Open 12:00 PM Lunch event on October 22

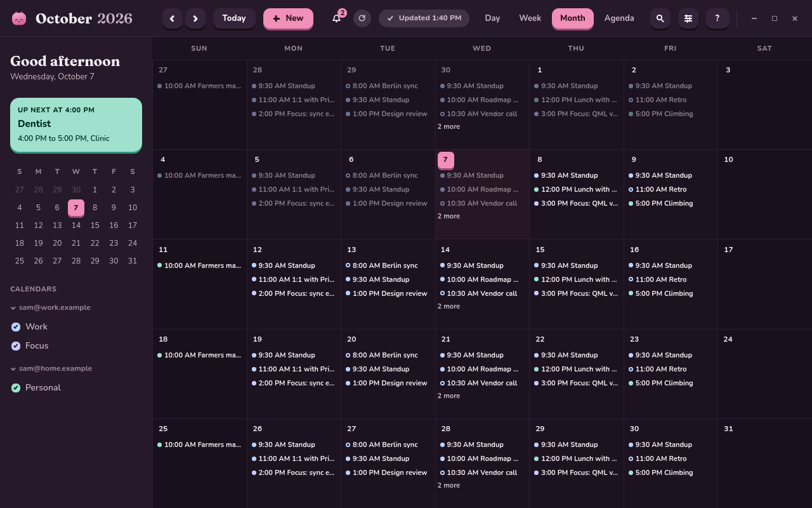(x=576, y=369)
